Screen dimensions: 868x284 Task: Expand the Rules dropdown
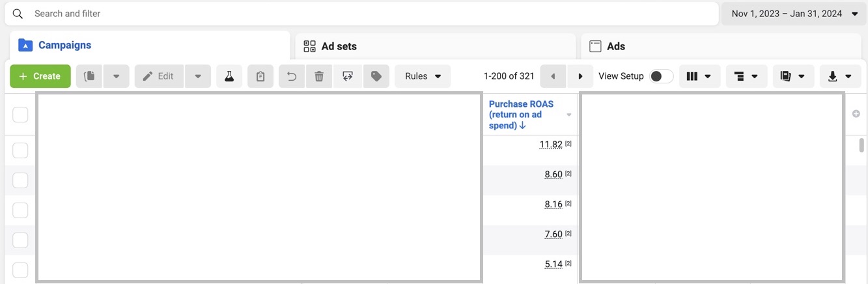coord(423,76)
